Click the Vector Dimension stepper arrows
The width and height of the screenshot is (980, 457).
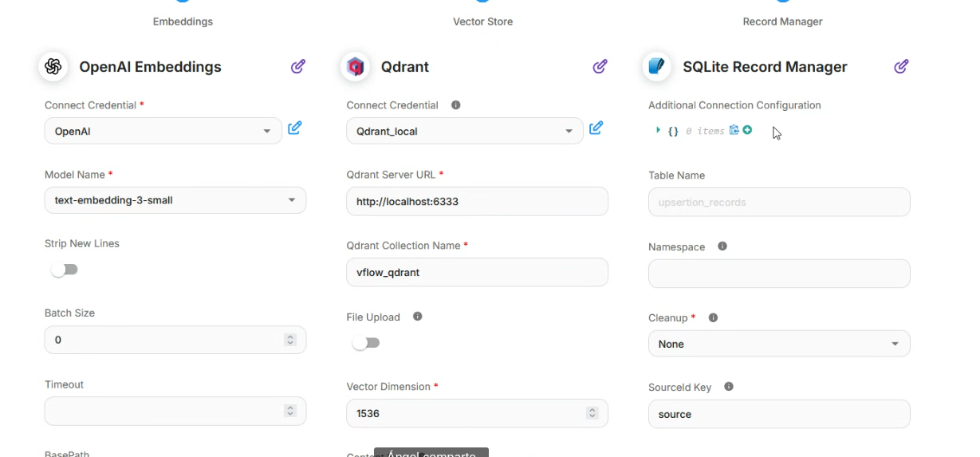592,413
